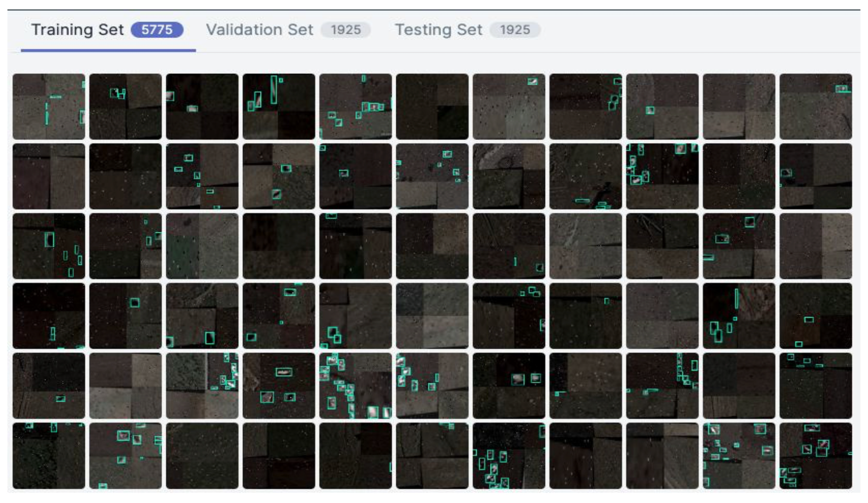This screenshot has height=503, width=868.
Task: Open first thumbnail in the third row
Action: point(49,246)
